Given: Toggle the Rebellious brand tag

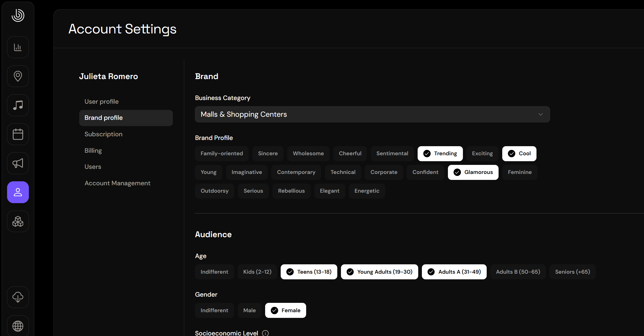Looking at the screenshot, I should 291,191.
